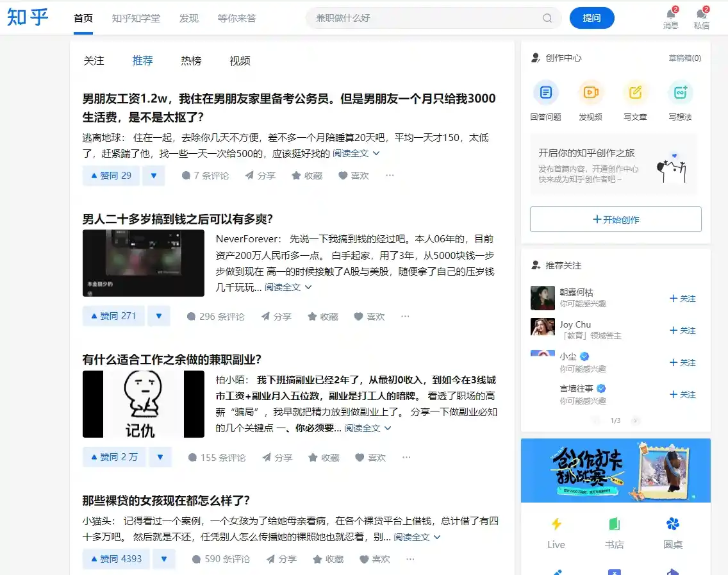Click the 回答问题 icon
Screen dimensions: 728x575
point(545,92)
